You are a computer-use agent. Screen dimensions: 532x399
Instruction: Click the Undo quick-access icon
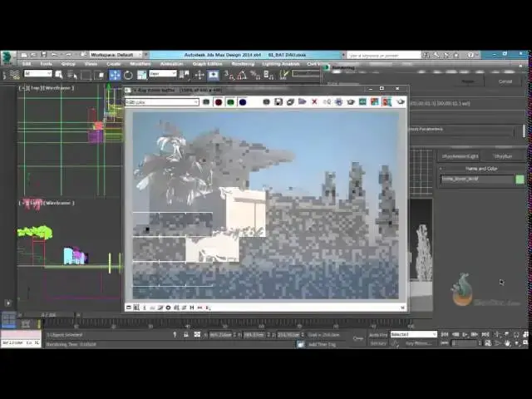pos(53,54)
